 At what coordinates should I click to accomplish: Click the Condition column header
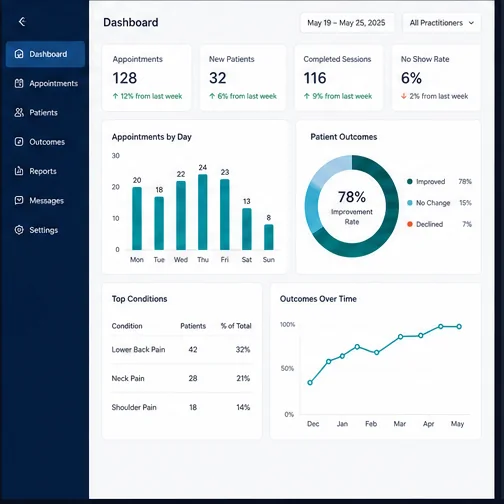127,326
